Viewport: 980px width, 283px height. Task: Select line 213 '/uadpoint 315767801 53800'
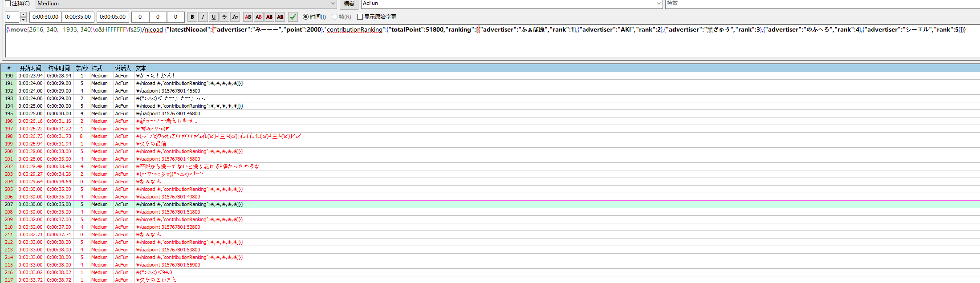[x=490, y=250]
